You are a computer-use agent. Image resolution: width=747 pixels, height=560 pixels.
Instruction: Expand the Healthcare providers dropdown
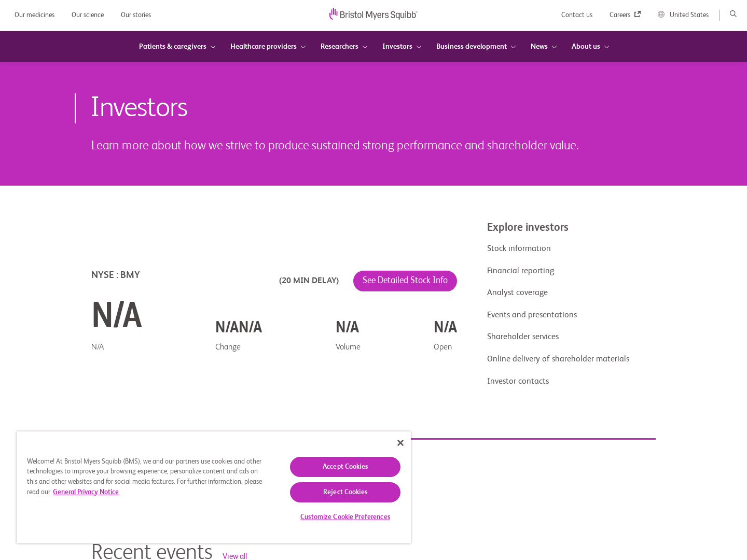coord(268,47)
